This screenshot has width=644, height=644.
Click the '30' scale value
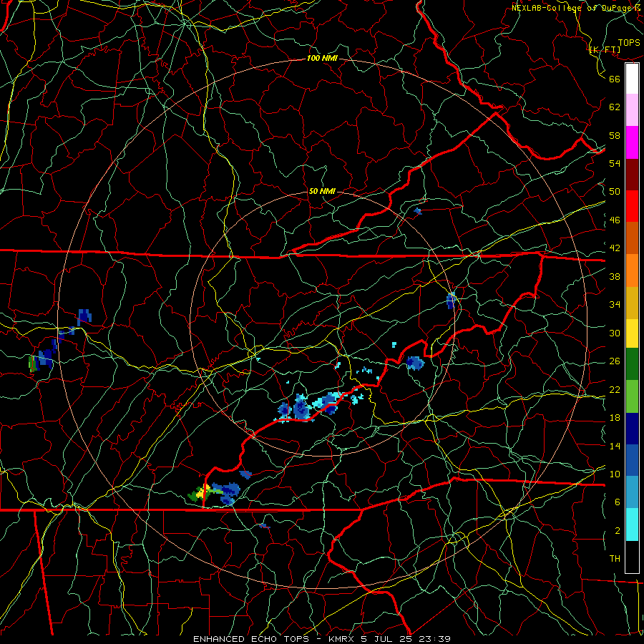pos(615,333)
